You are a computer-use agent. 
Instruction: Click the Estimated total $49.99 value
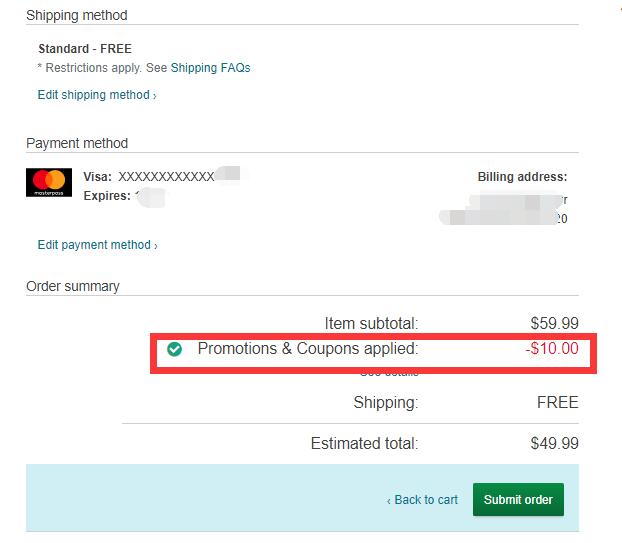click(555, 443)
